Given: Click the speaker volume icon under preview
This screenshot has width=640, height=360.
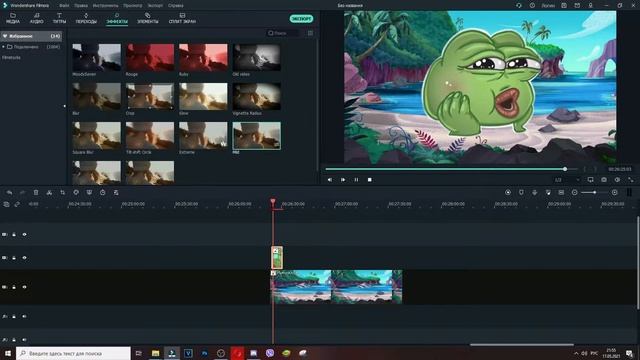Looking at the screenshot, I should (617, 180).
